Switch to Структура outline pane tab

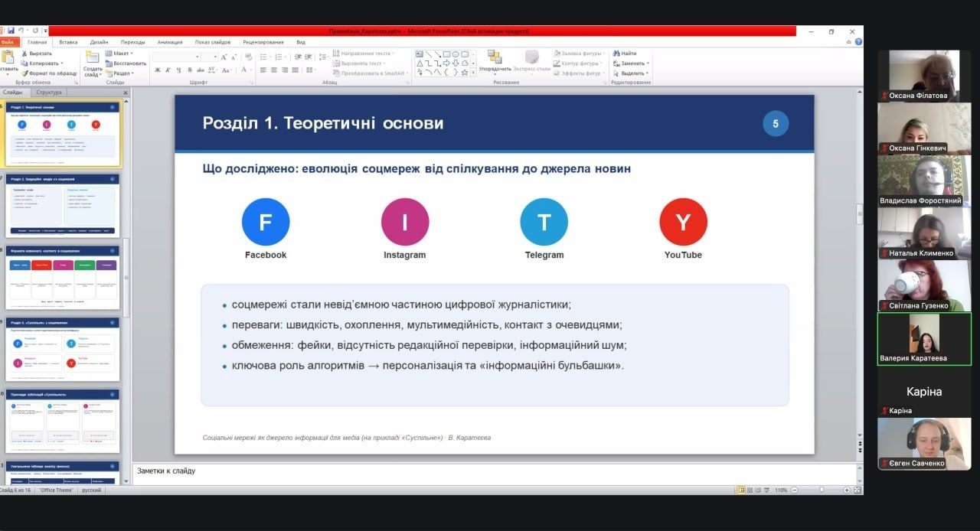click(49, 92)
